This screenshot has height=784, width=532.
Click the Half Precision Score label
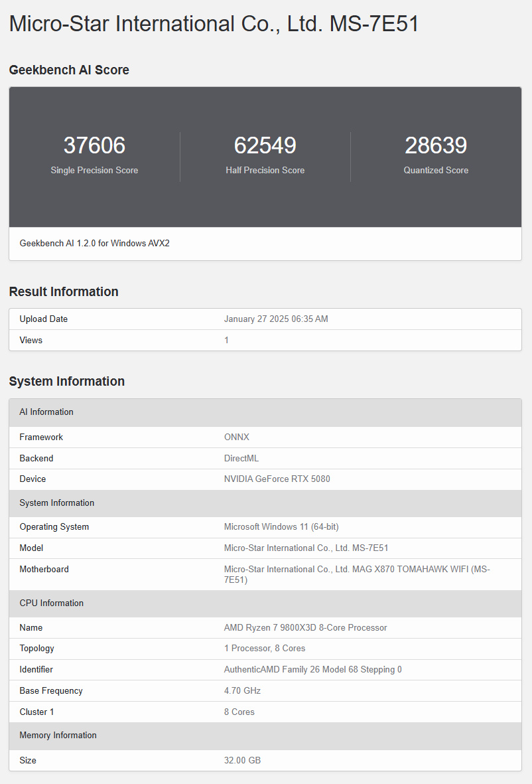pyautogui.click(x=265, y=170)
